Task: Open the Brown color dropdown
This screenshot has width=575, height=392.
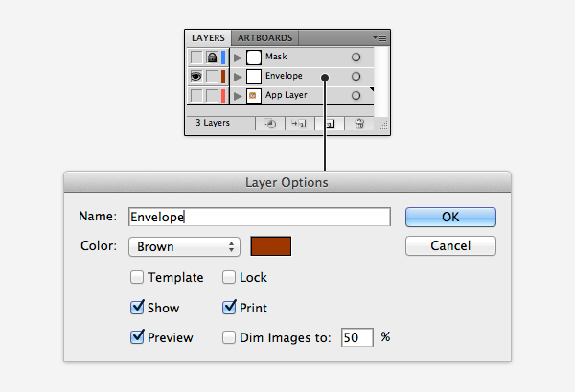Action: 184,246
